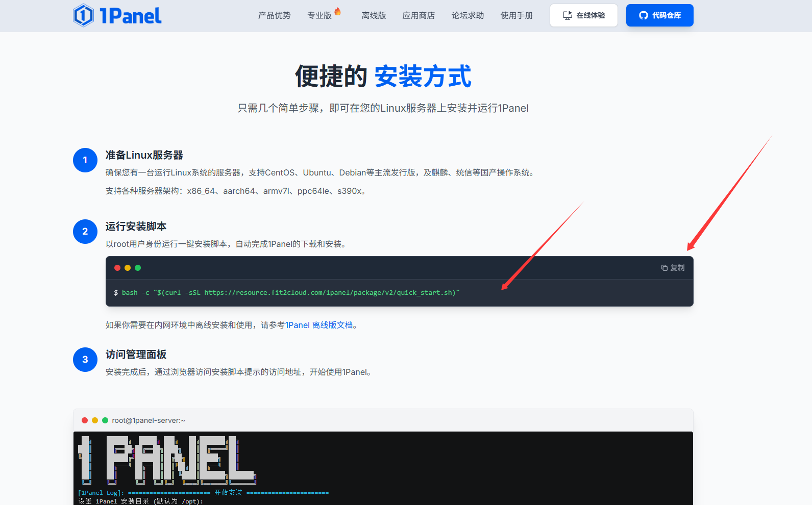Visit the 应用商店 page
The image size is (812, 505).
[x=419, y=15]
